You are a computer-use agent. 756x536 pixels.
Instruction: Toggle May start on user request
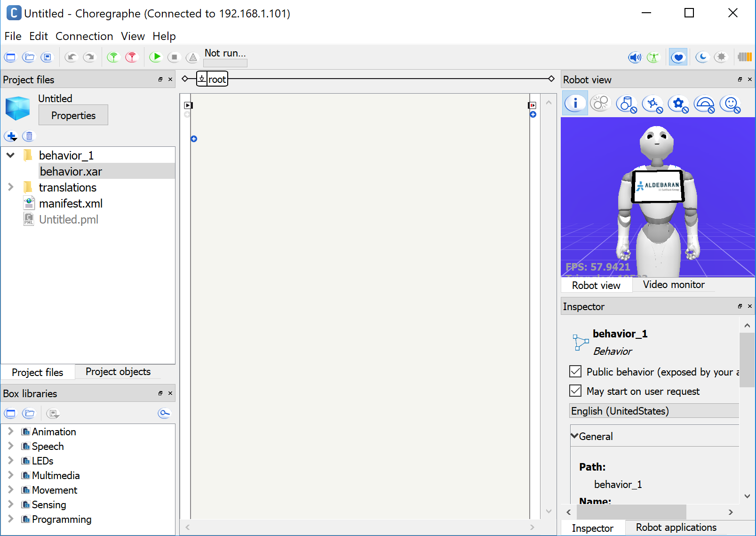pos(575,391)
